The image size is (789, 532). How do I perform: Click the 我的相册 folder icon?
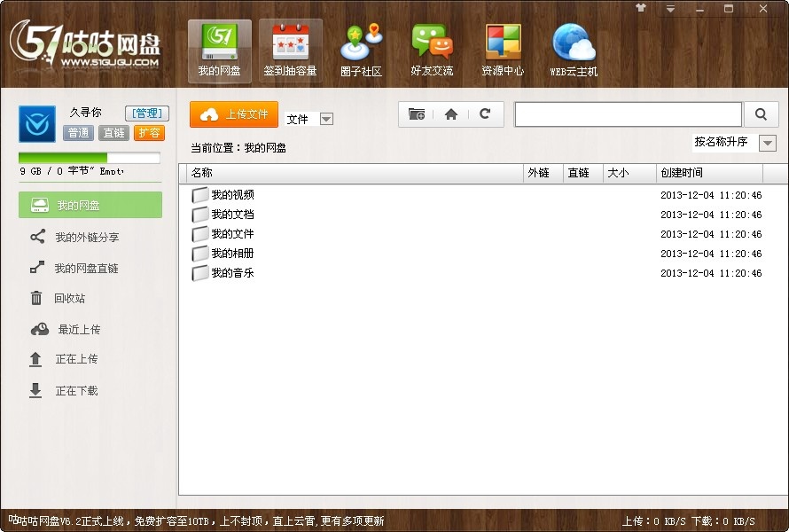pos(199,254)
